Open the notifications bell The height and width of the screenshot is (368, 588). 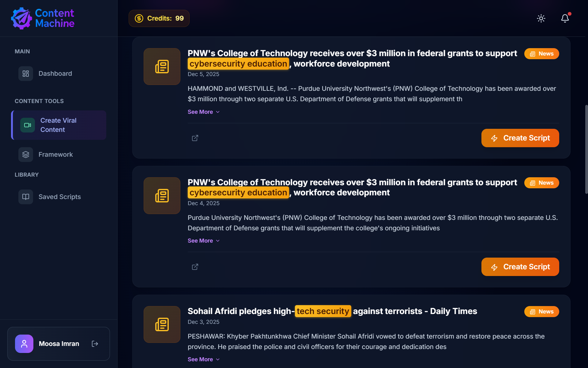(x=565, y=18)
